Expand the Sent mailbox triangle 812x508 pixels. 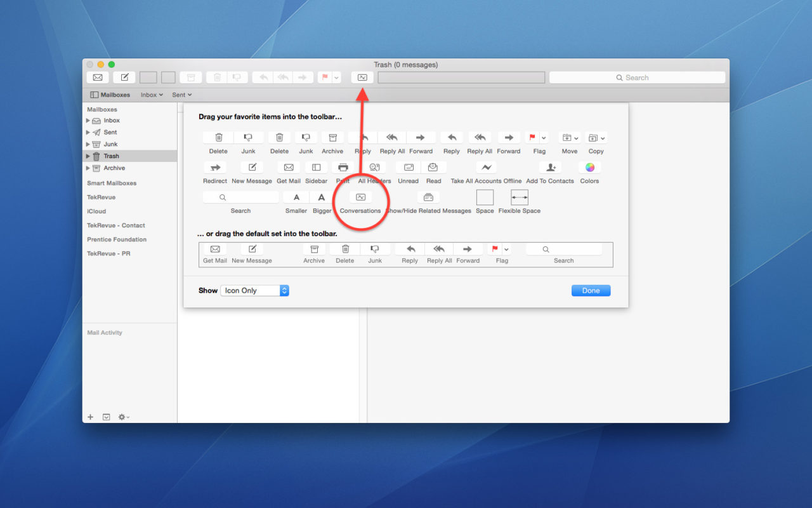88,133
